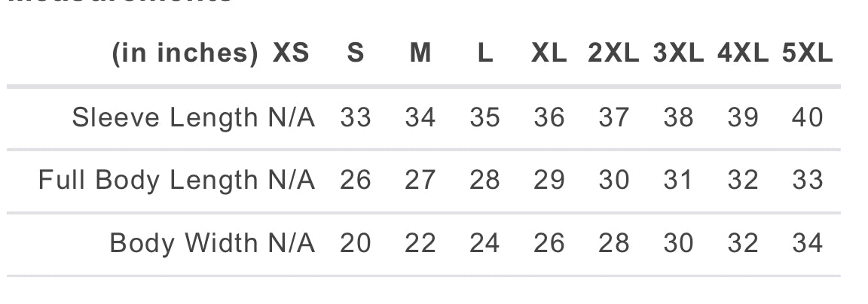The image size is (868, 304).
Task: Select the 2XL size column header
Action: coord(614,53)
